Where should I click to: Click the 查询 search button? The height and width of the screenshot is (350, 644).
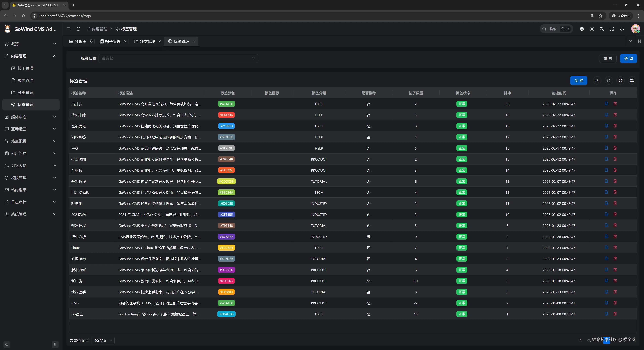click(x=628, y=59)
